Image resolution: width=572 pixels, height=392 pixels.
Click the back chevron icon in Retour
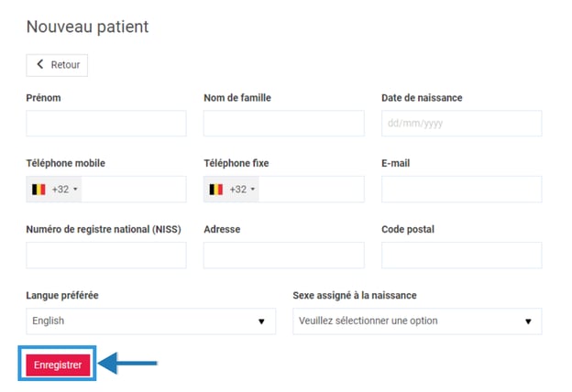coord(40,65)
